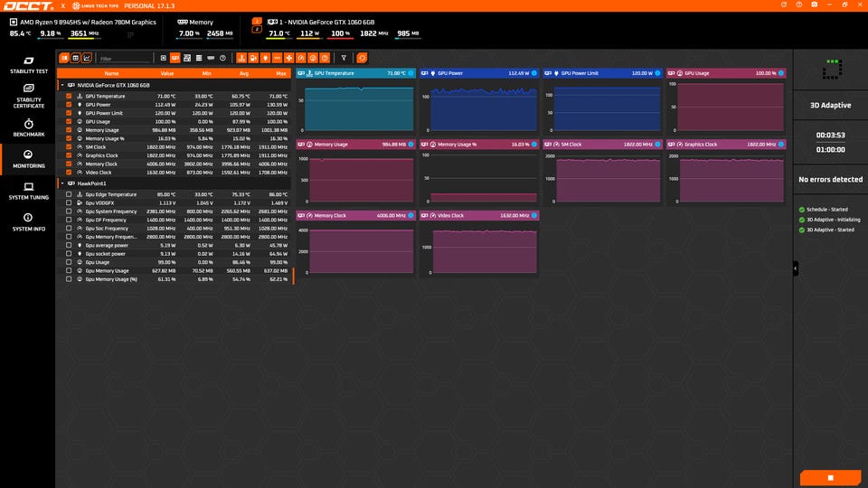Check Gpu average power checkbox
The width and height of the screenshot is (868, 488).
click(69, 245)
